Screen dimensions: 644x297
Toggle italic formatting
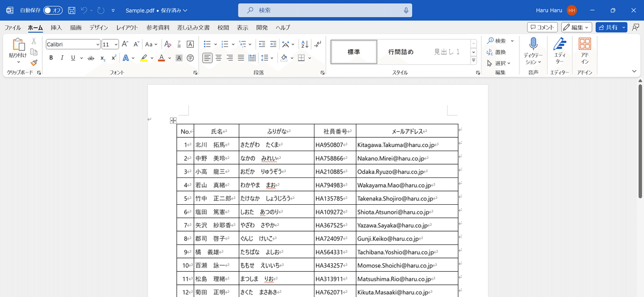[x=62, y=58]
